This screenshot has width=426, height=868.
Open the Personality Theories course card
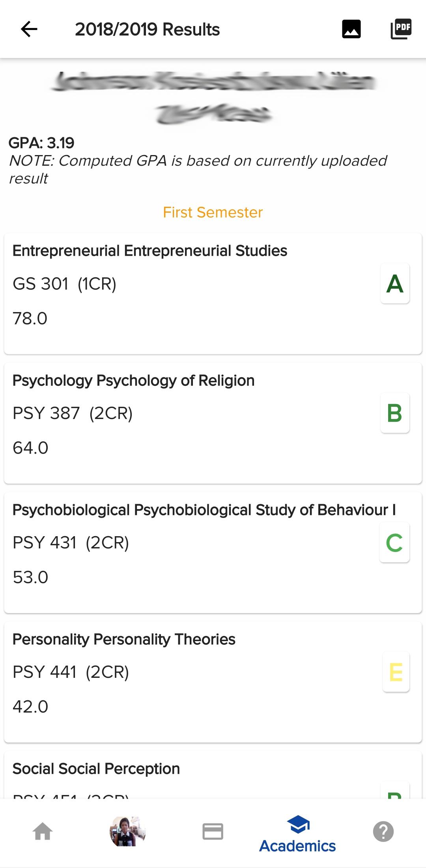[213, 682]
